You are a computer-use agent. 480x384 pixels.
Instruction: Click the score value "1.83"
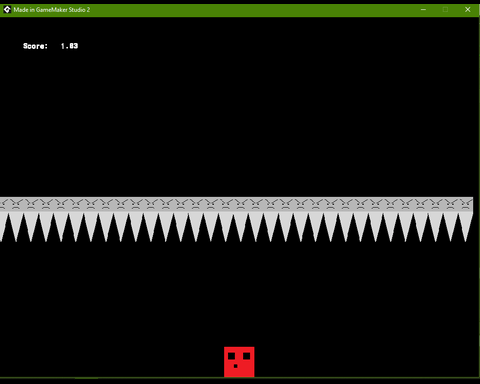(69, 46)
